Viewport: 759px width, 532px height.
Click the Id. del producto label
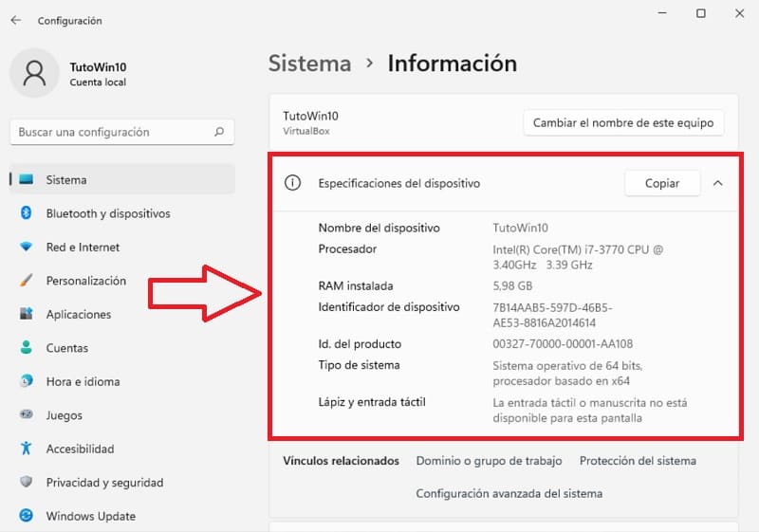point(360,344)
